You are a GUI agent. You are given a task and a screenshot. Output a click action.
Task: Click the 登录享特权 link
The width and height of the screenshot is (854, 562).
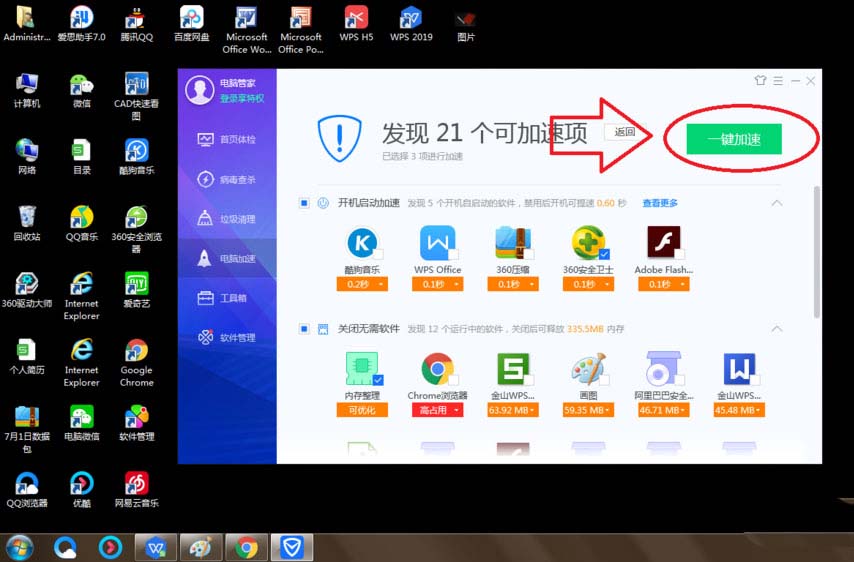tap(242, 99)
